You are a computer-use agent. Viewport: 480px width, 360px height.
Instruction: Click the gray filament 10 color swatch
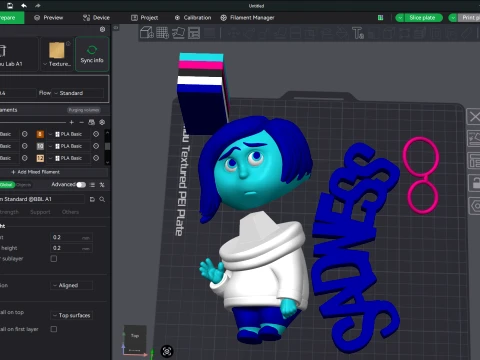pos(40,146)
